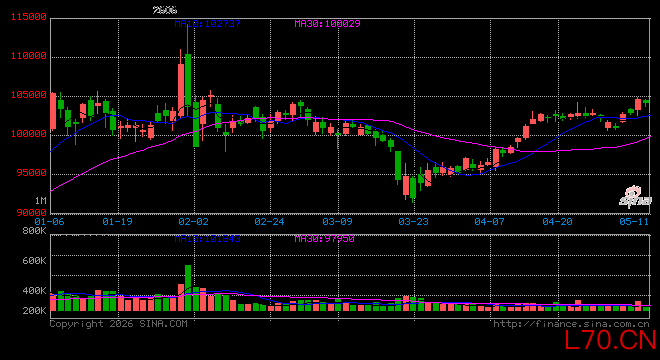Click the price chart MA10:102737 legend
660x360 pixels.
point(208,24)
